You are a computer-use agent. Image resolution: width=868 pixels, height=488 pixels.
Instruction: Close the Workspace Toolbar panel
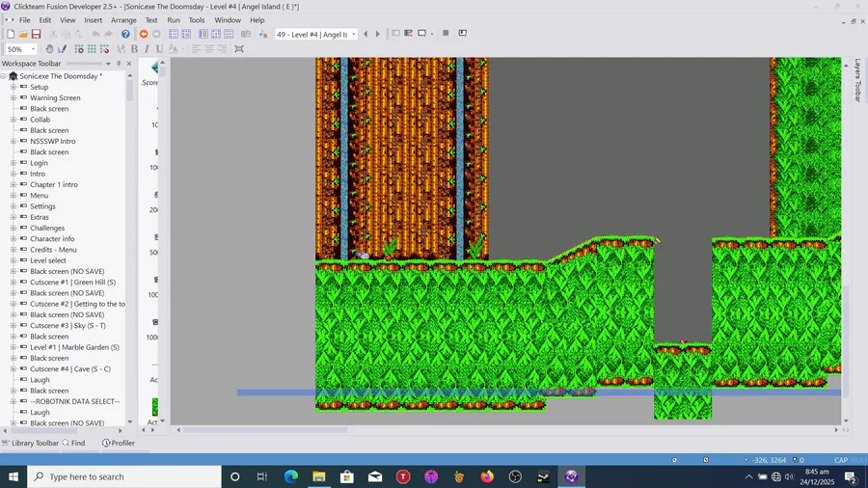[129, 64]
